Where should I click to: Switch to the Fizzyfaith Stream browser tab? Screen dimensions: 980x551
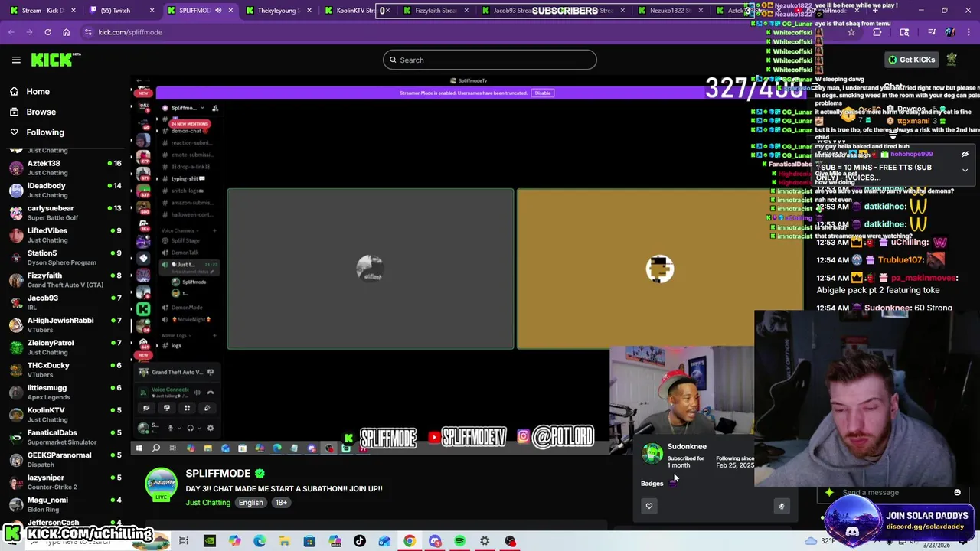(434, 11)
